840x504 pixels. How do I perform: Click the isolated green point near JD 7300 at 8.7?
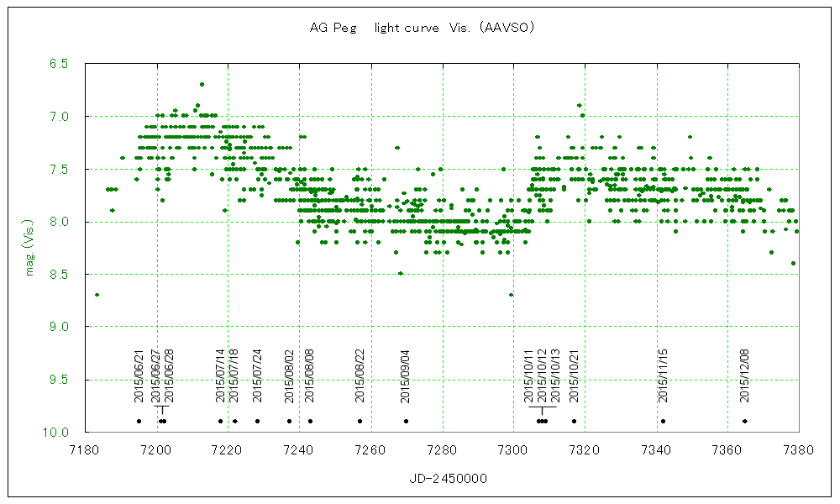point(511,295)
